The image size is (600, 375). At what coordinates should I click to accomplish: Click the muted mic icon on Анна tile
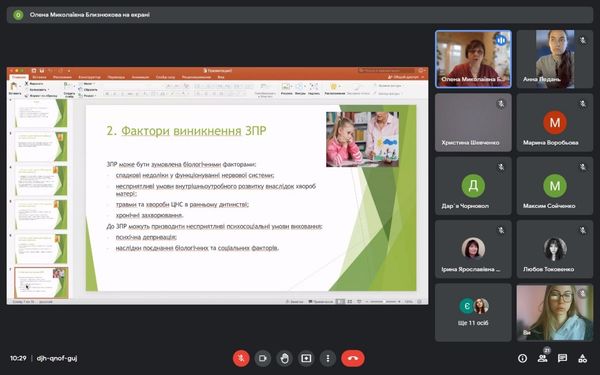point(583,40)
